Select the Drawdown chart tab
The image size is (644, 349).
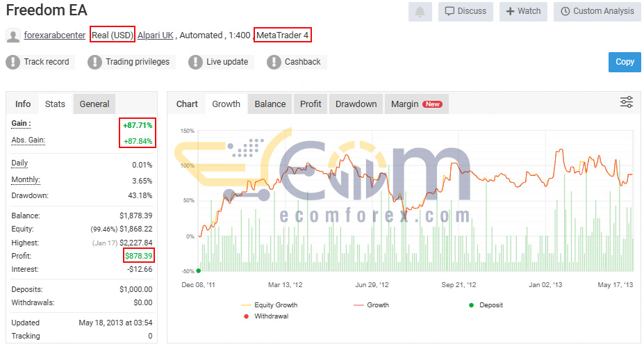(x=356, y=104)
